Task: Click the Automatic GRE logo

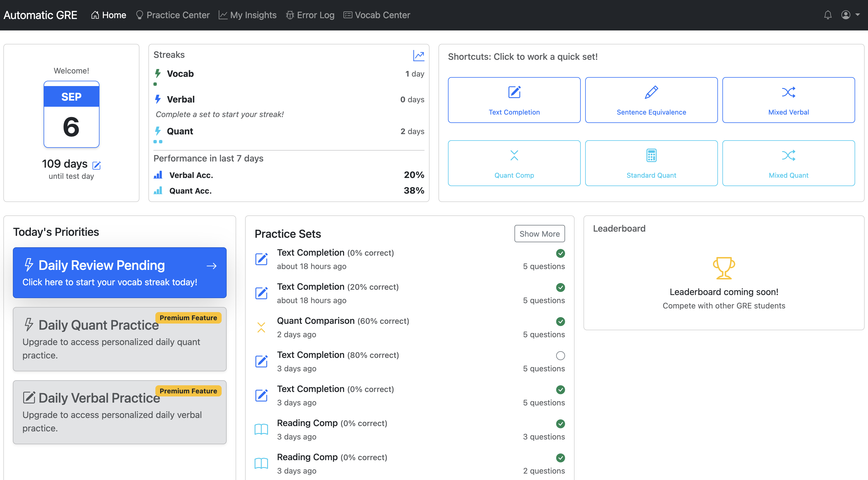Action: pos(41,15)
